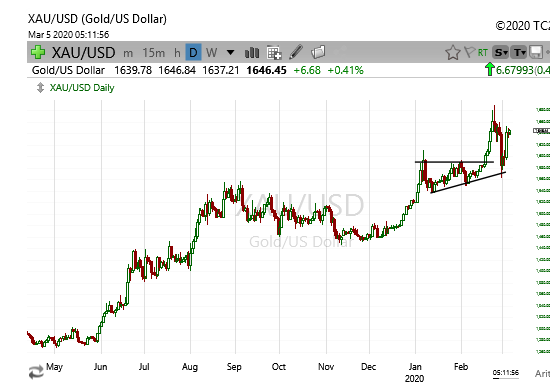Image resolution: width=550 pixels, height=385 pixels.
Task: Expand the timeframe dropdown arrow
Action: point(230,53)
